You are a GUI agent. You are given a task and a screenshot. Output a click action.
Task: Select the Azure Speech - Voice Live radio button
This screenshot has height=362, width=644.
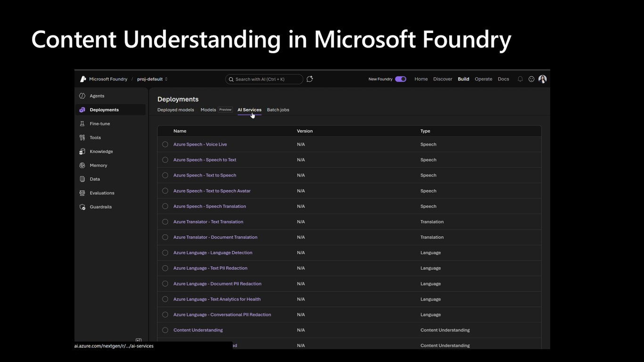click(165, 144)
